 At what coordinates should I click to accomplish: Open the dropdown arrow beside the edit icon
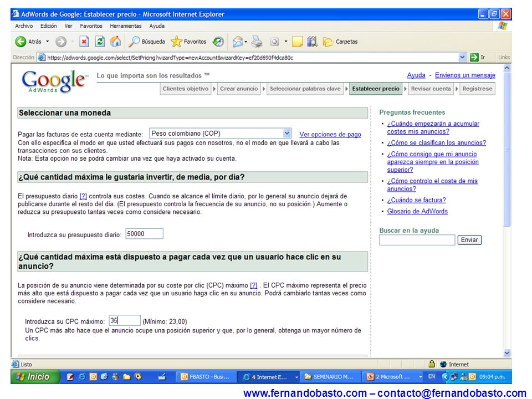coord(286,42)
